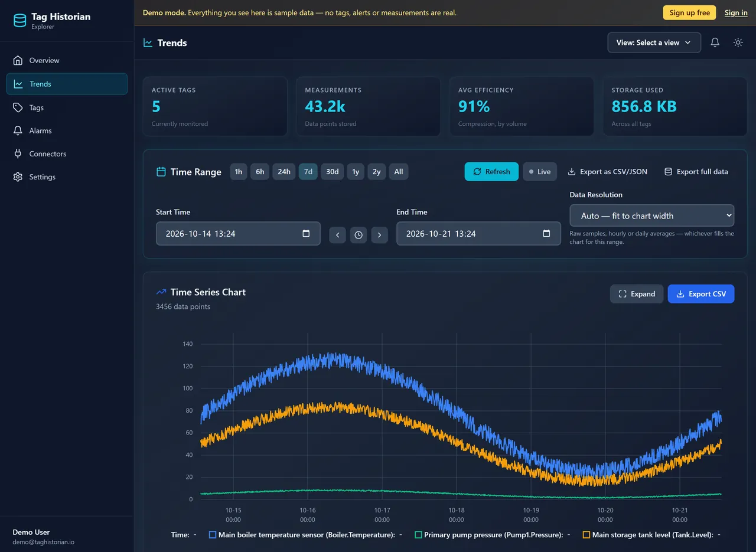Screen dimensions: 756x552
Task: Open notifications bell in header
Action: pyautogui.click(x=715, y=43)
